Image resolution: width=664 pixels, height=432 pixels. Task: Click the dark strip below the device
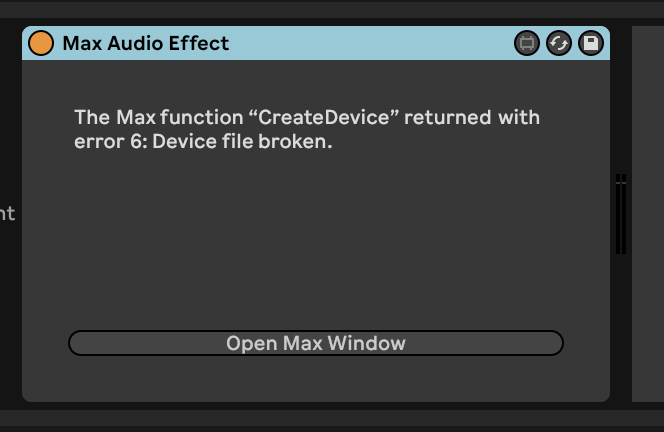point(330,420)
